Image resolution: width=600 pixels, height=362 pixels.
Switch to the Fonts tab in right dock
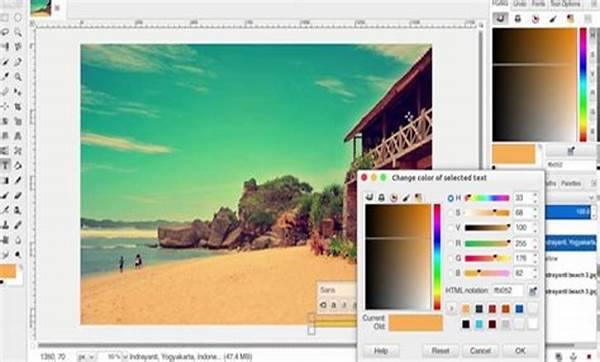538,4
